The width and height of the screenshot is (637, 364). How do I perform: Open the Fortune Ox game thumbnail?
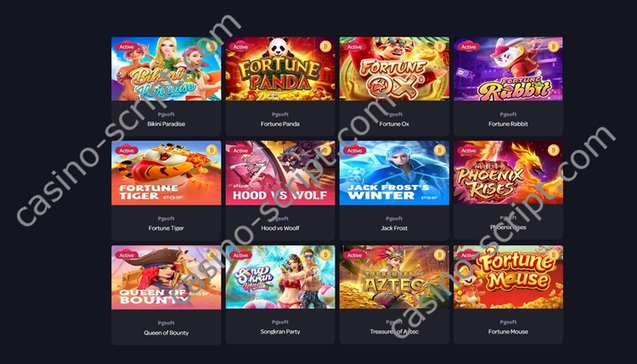point(394,69)
